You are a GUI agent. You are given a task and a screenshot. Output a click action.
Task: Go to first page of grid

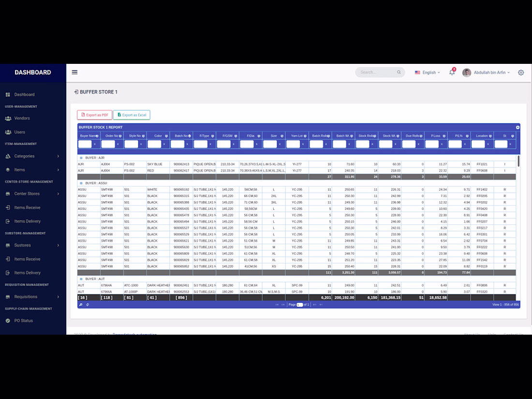point(277,305)
